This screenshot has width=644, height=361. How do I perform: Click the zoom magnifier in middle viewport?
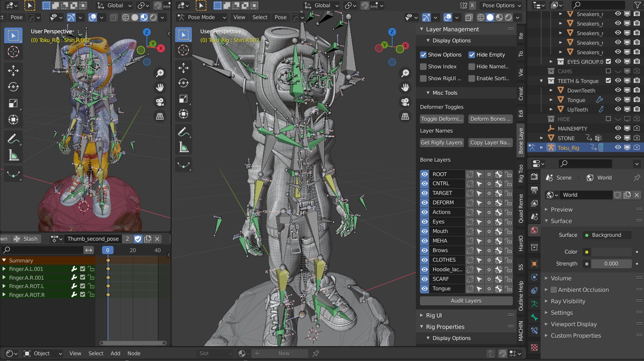tap(405, 73)
